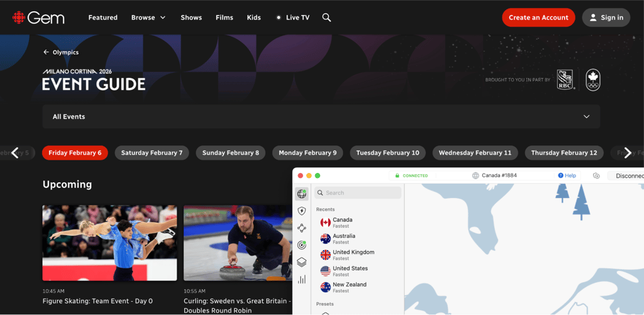The image size is (644, 315).
Task: Go to Films section
Action: pyautogui.click(x=225, y=18)
